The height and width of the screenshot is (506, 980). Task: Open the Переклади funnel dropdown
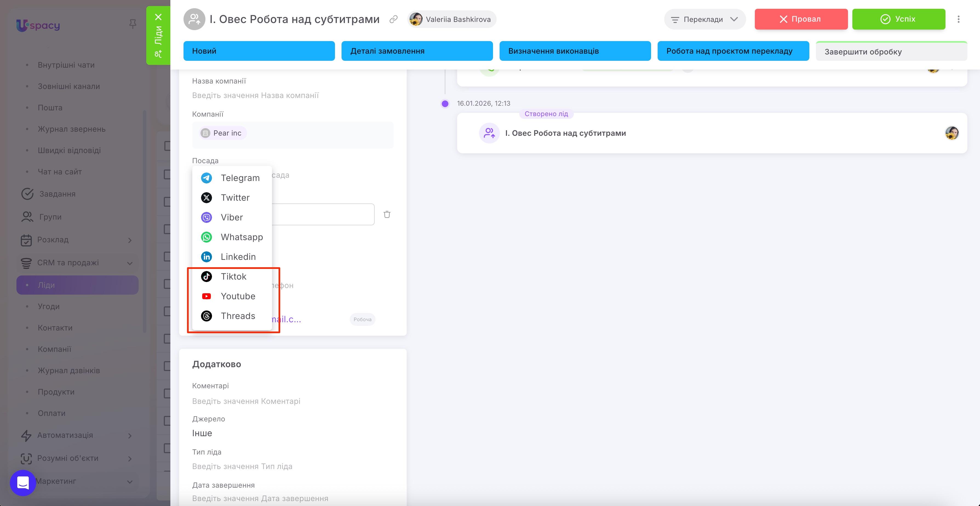pyautogui.click(x=704, y=19)
